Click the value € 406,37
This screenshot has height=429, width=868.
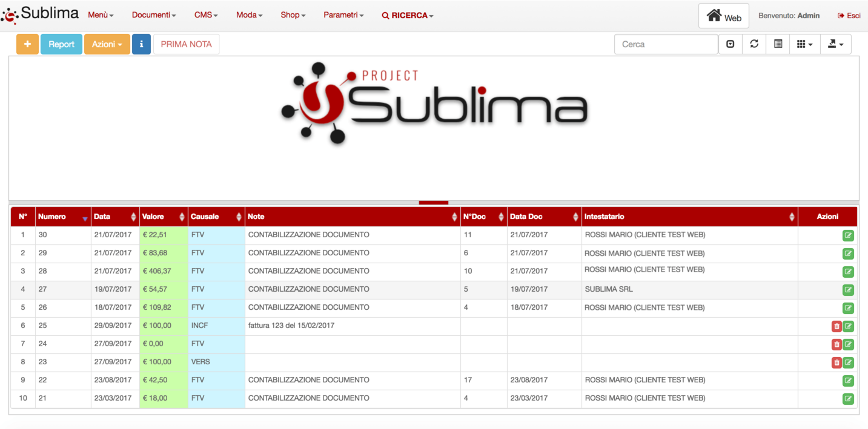point(157,271)
